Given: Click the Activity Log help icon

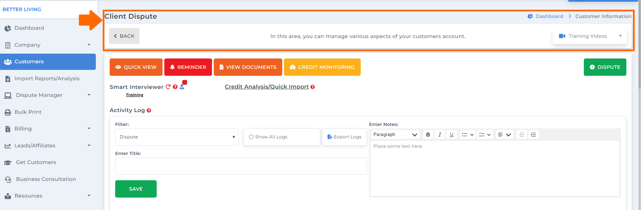Looking at the screenshot, I should (149, 110).
